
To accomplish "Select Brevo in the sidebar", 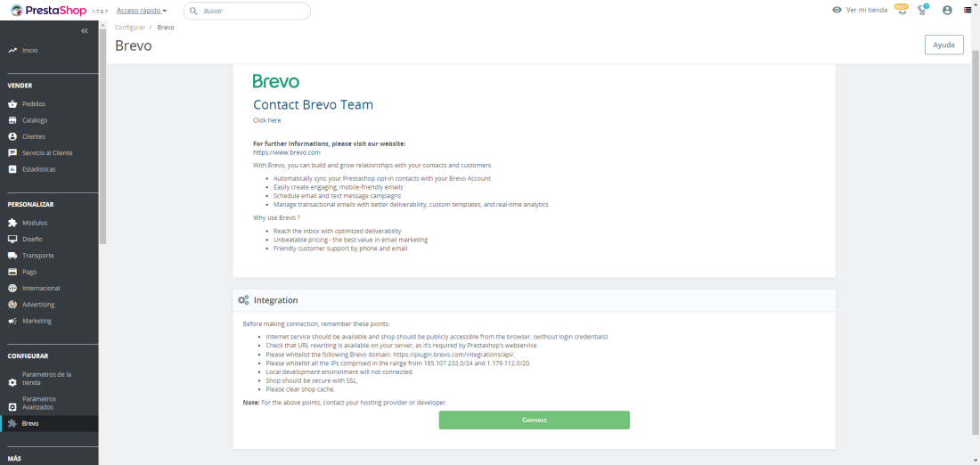I will click(x=30, y=424).
